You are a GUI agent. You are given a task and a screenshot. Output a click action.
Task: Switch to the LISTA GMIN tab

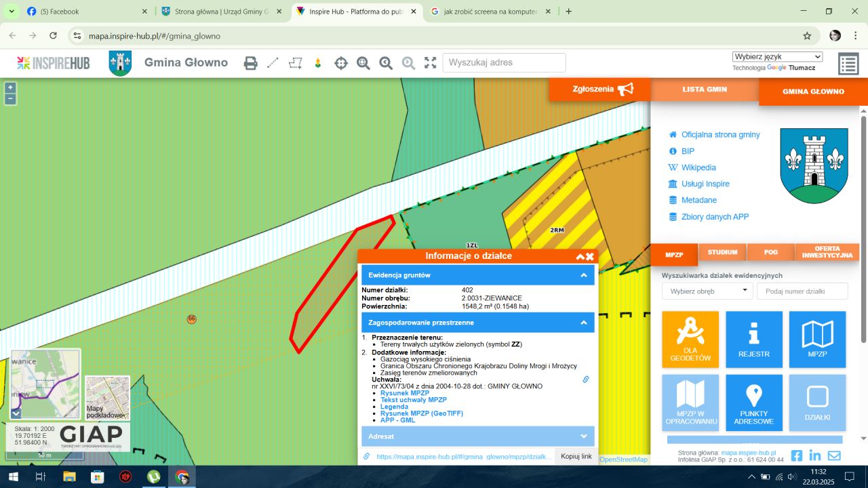705,89
